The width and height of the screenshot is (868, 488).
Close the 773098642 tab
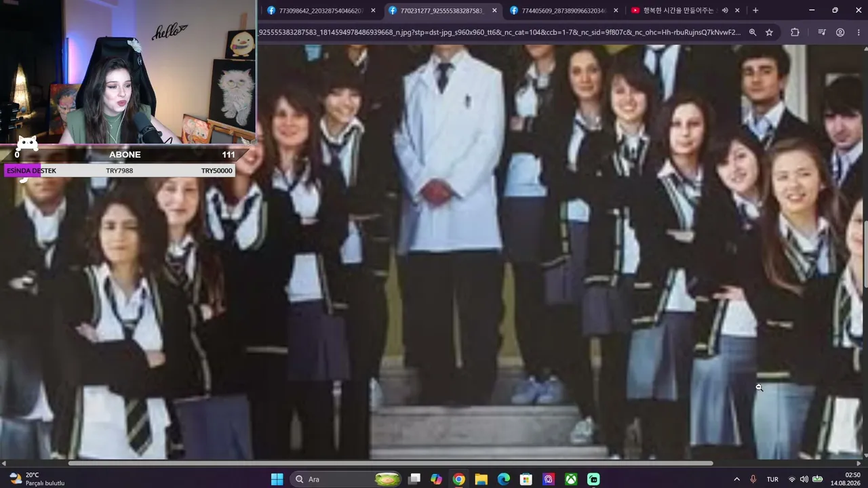(x=373, y=10)
